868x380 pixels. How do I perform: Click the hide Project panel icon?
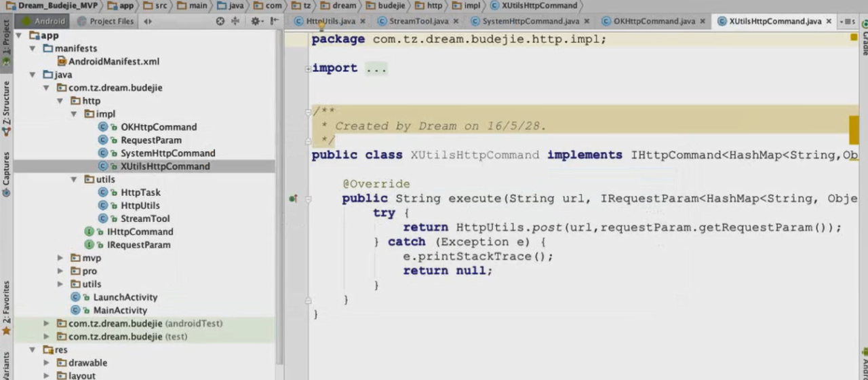(x=274, y=21)
